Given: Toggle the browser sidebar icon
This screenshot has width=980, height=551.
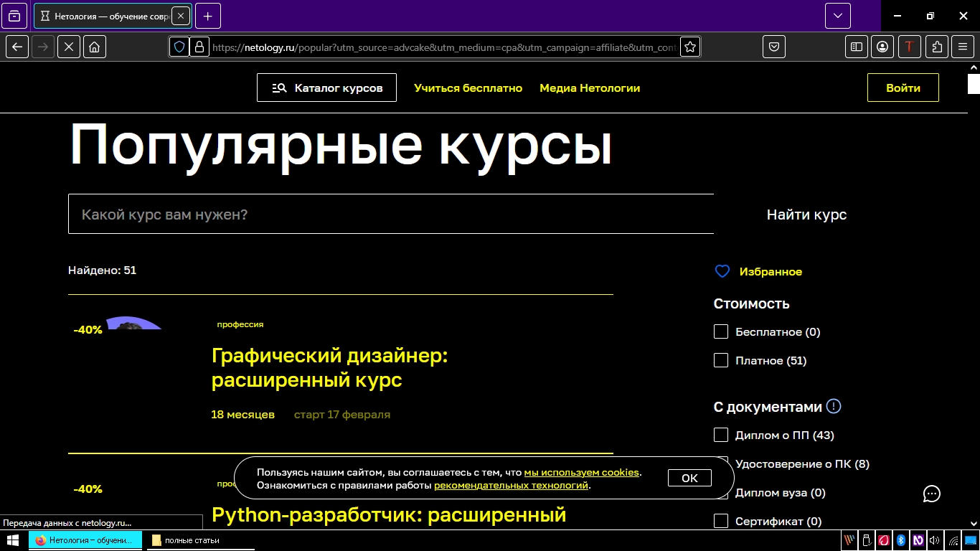Looking at the screenshot, I should [x=856, y=47].
